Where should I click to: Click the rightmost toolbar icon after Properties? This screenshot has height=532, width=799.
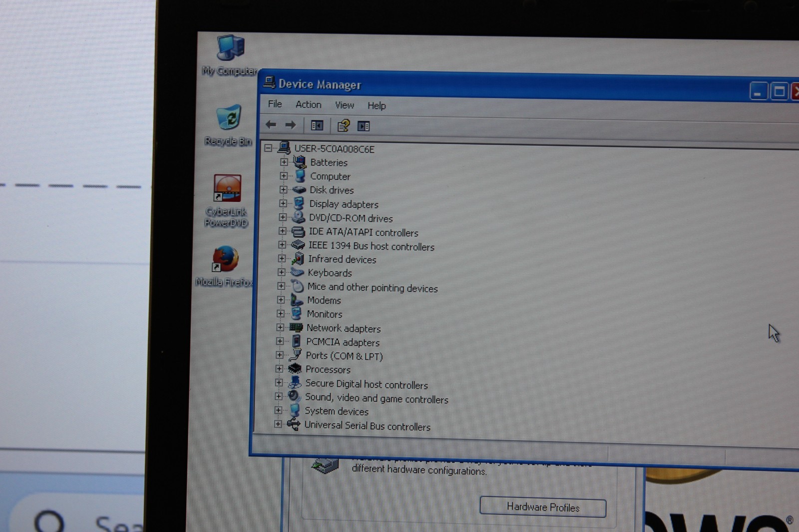(364, 126)
